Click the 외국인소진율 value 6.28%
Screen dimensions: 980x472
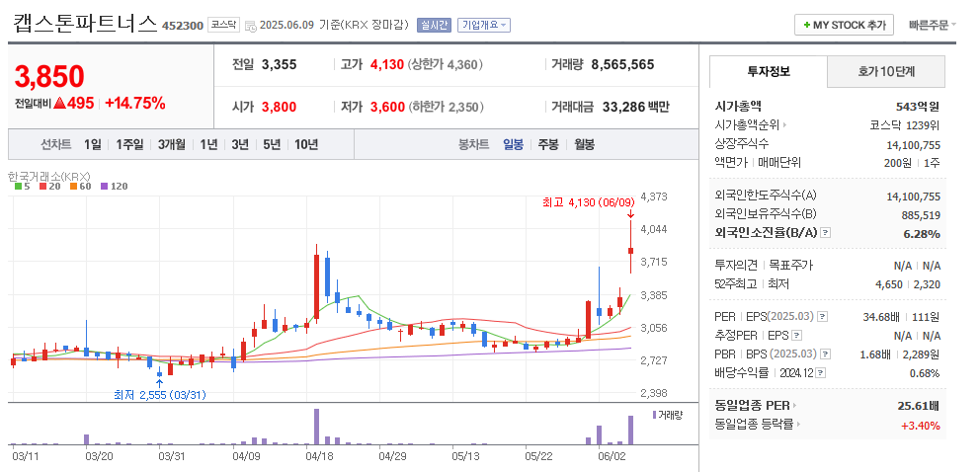point(922,234)
